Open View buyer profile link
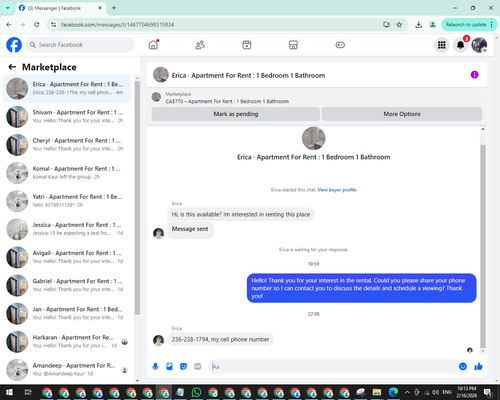Image resolution: width=500 pixels, height=400 pixels. (337, 190)
